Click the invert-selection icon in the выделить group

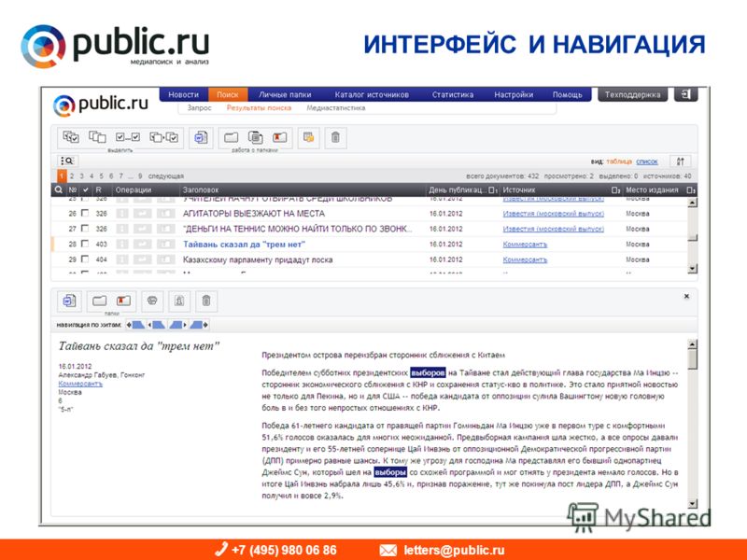coord(163,137)
